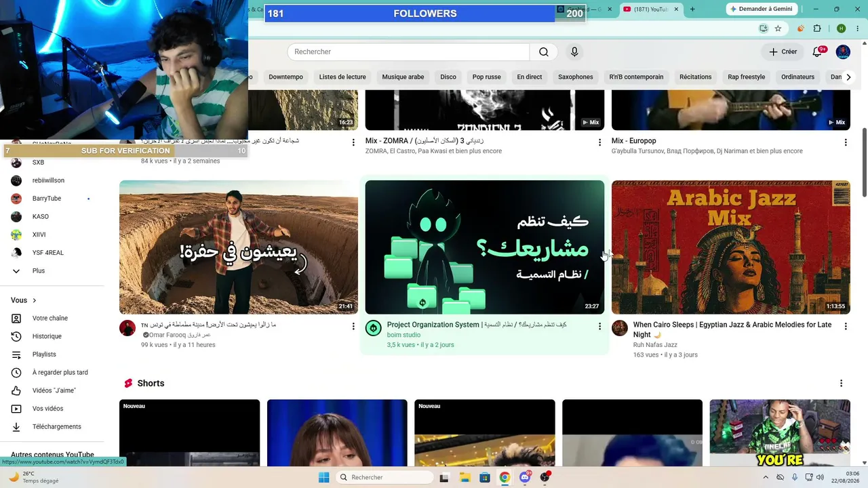Open options menu for Mix - ZOMRA
The height and width of the screenshot is (488, 868).
click(x=599, y=142)
